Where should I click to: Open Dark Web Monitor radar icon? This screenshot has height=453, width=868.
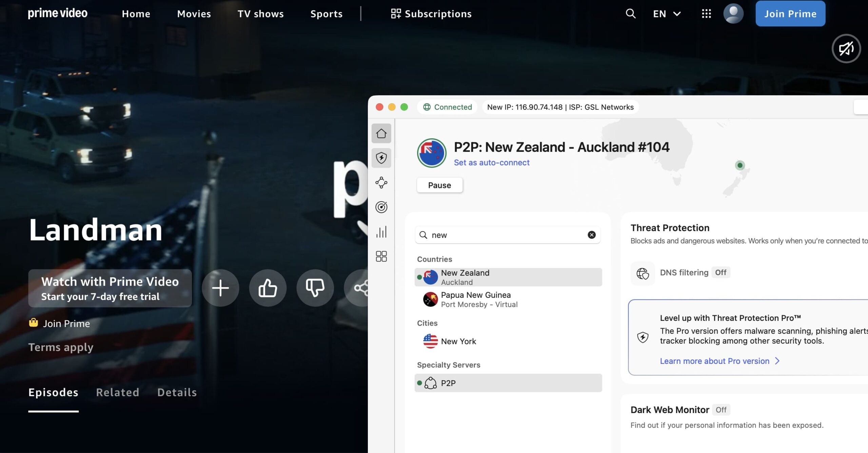point(381,207)
